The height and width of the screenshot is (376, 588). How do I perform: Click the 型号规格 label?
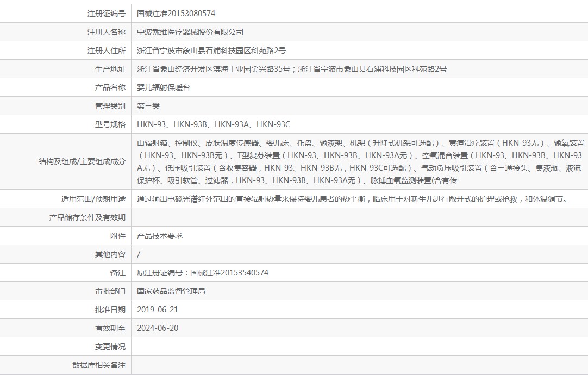(x=110, y=124)
